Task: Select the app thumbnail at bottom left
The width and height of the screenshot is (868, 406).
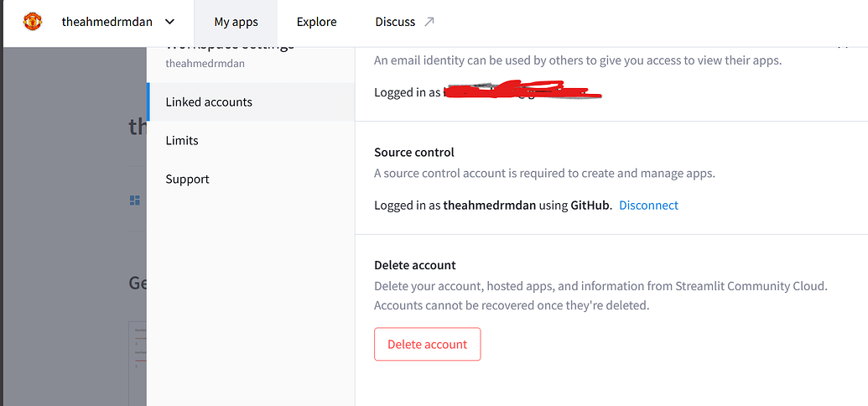Action: point(137,361)
